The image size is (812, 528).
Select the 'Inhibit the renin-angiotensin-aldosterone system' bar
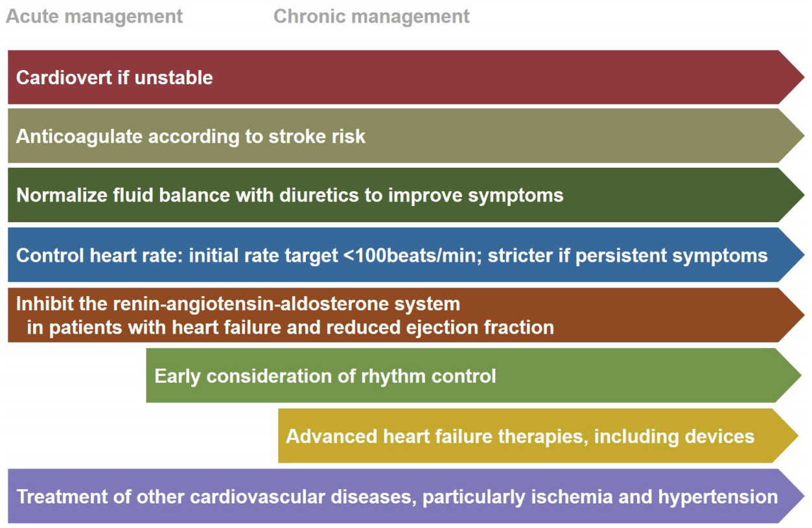point(406,315)
